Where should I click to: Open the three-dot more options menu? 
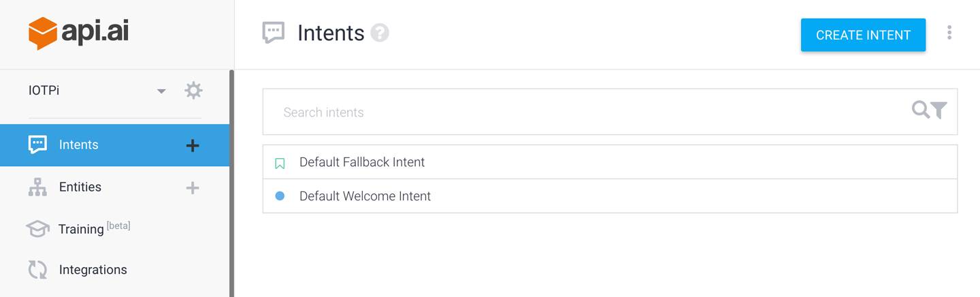coord(949,33)
